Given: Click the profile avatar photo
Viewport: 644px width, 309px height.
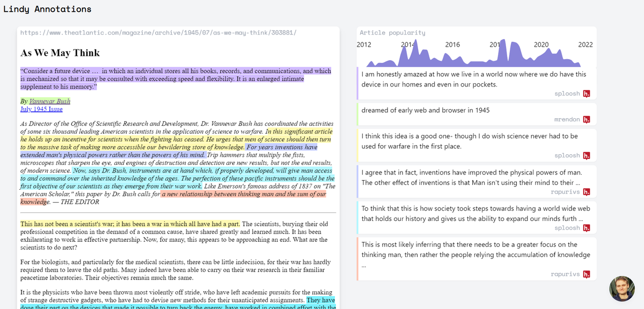Looking at the screenshot, I should point(622,289).
